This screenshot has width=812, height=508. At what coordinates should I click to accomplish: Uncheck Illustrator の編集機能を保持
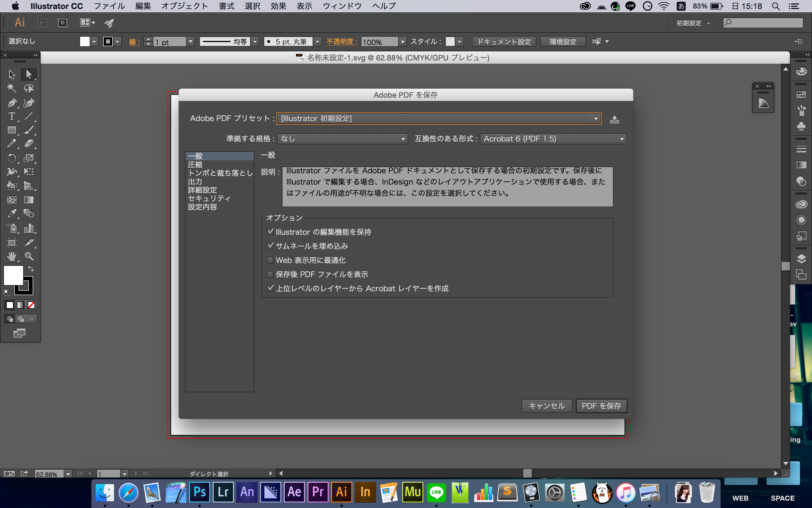click(270, 232)
